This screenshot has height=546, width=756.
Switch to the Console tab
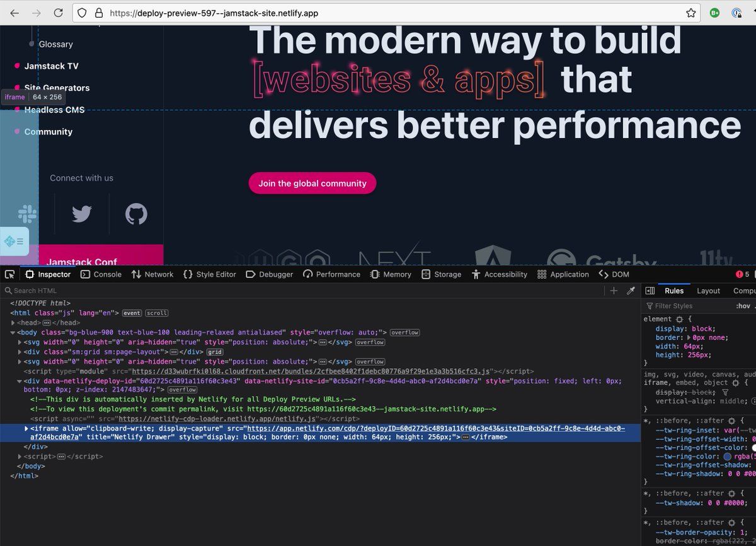tap(101, 274)
